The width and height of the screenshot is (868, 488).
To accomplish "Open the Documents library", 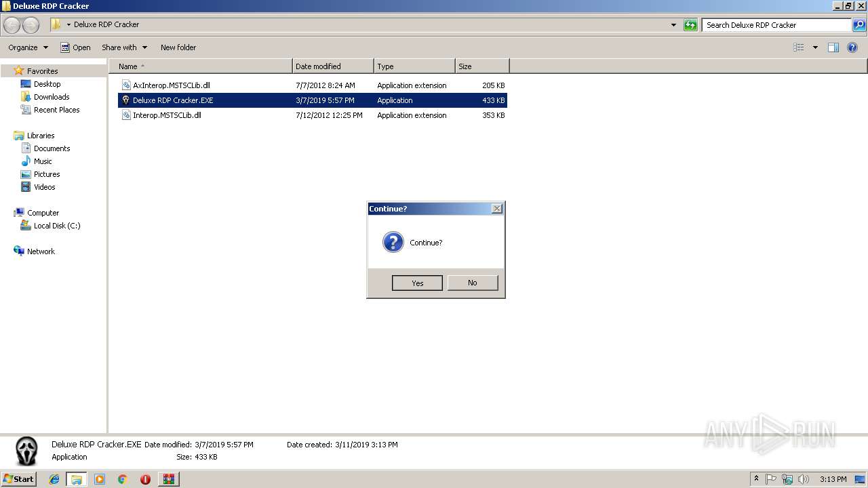I will tap(52, 148).
